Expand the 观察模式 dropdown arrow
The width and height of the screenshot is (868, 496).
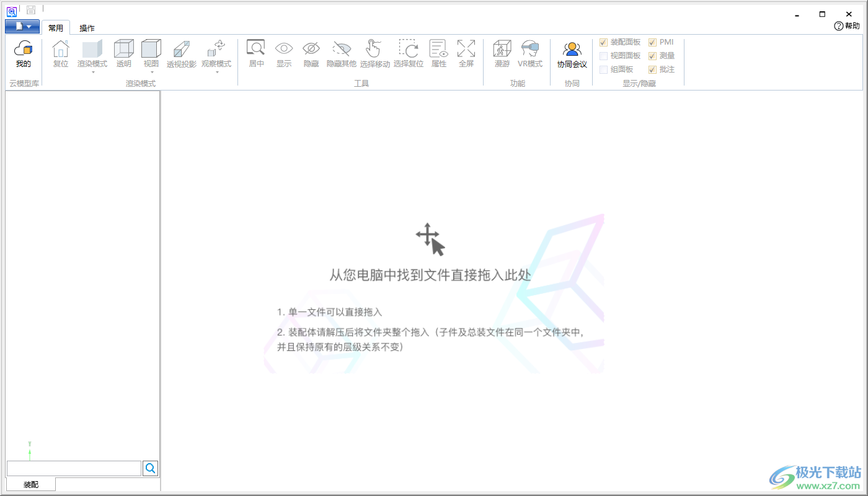click(216, 72)
